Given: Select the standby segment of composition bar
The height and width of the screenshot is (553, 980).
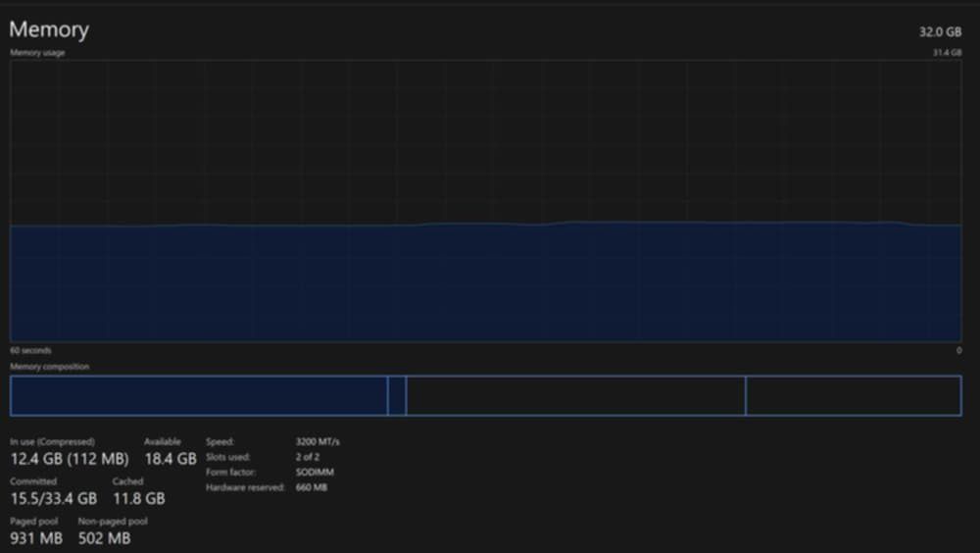Looking at the screenshot, I should [x=575, y=395].
